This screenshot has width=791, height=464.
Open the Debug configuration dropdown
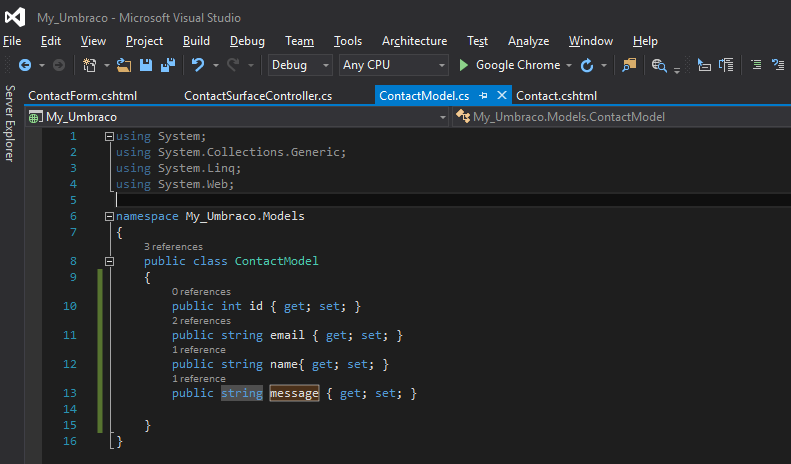click(x=300, y=65)
